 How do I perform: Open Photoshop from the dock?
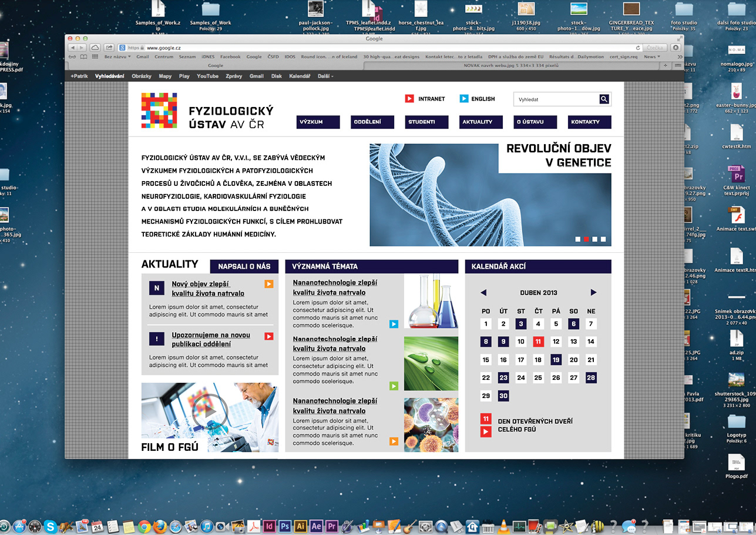[x=285, y=526]
